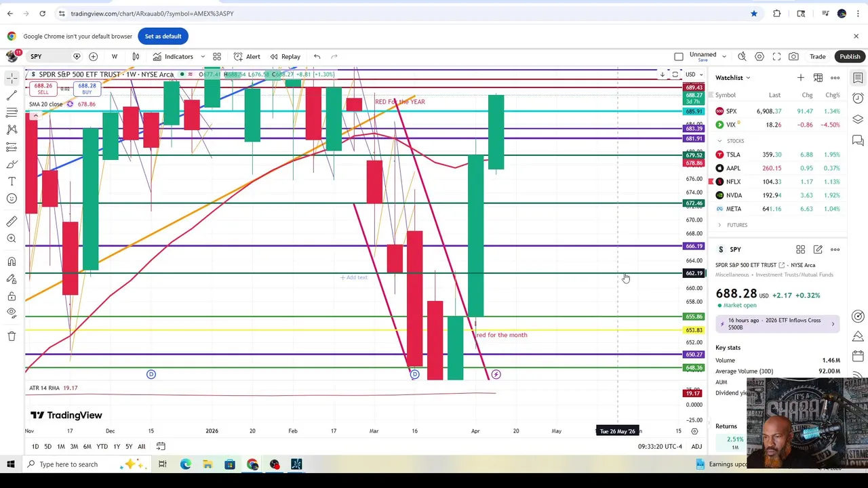
Task: Switch chart range to 1Y
Action: (x=117, y=447)
